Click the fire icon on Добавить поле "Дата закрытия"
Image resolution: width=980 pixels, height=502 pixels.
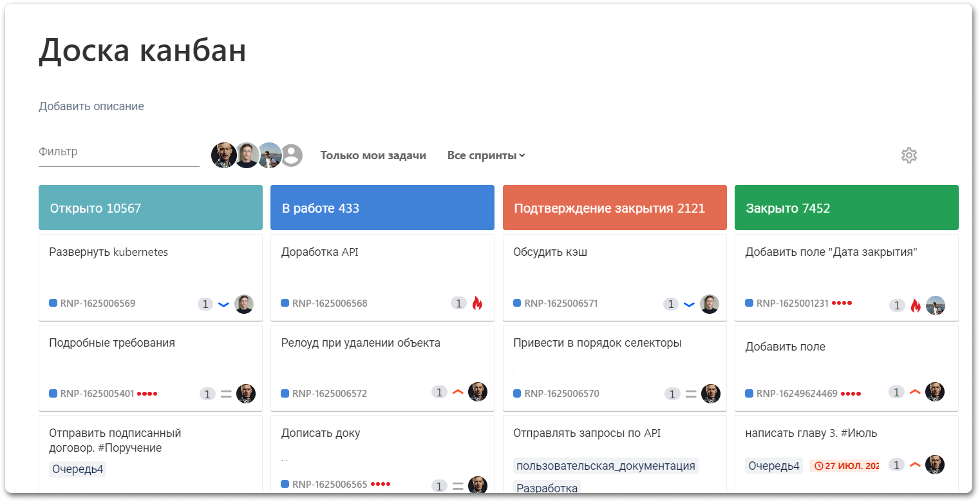pyautogui.click(x=915, y=306)
